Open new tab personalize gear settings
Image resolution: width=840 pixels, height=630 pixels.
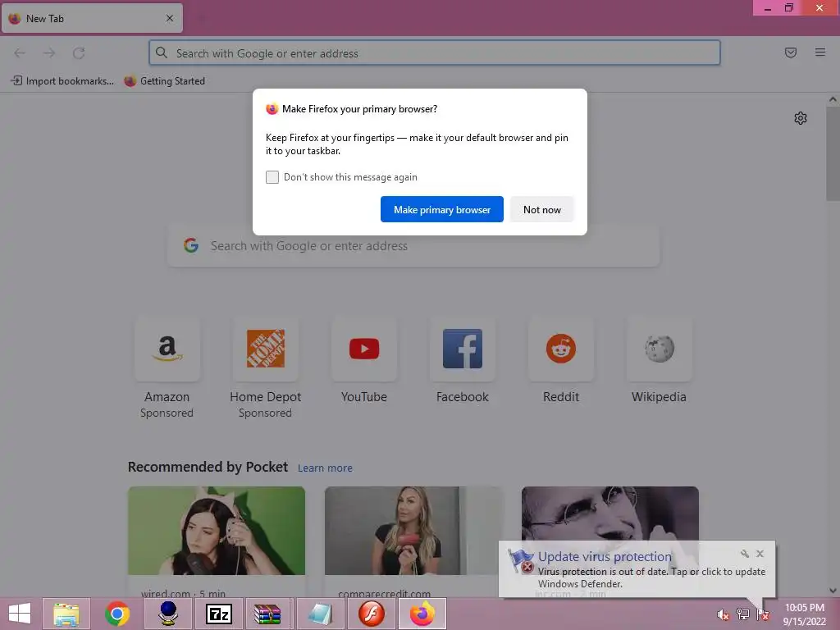coord(801,118)
